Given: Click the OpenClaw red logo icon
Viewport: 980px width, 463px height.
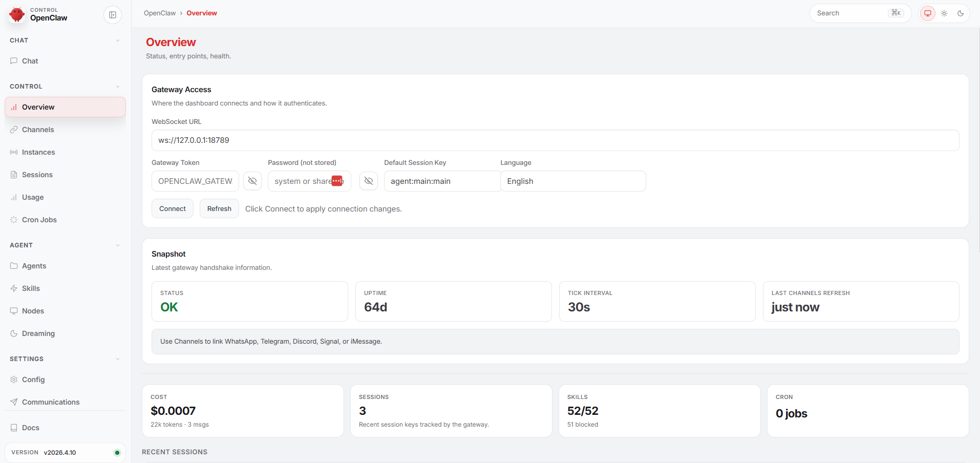Looking at the screenshot, I should tap(17, 14).
